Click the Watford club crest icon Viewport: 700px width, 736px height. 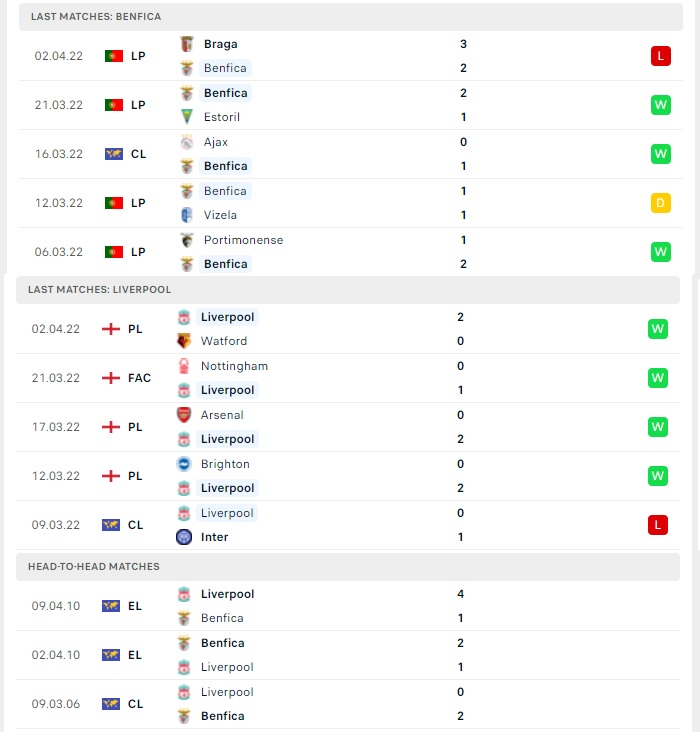(x=184, y=341)
